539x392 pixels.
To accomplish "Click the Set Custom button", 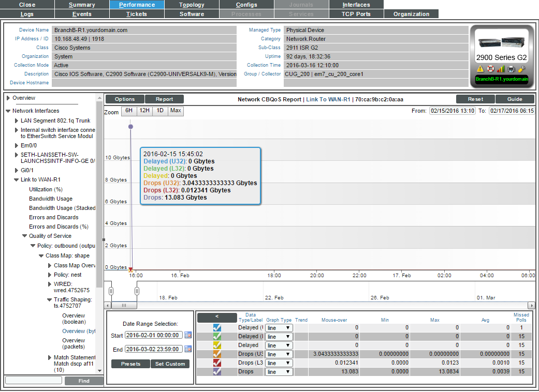I will [x=170, y=364].
